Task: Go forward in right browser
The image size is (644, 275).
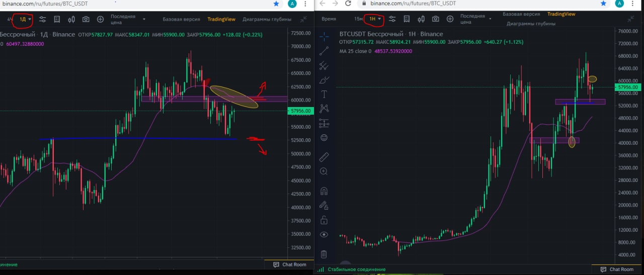Action: point(335,3)
